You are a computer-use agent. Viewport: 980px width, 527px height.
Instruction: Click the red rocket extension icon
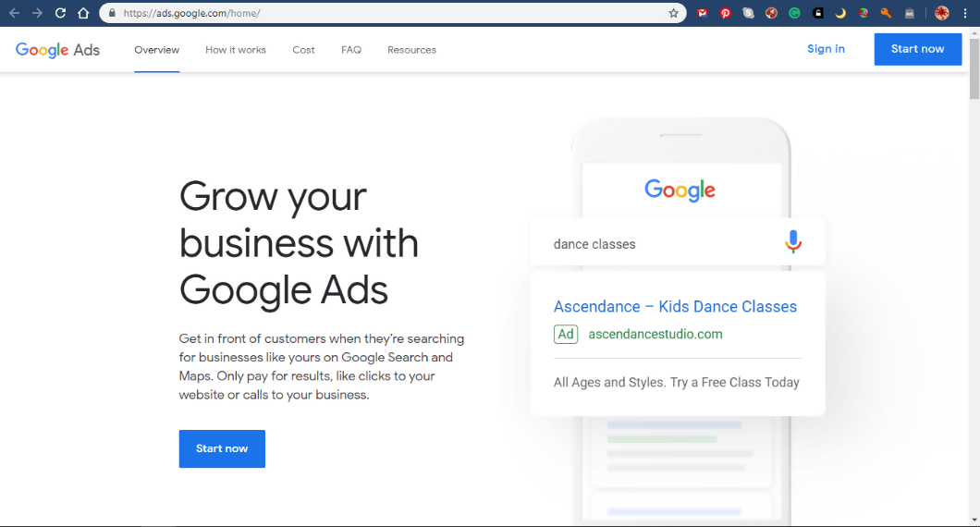(x=771, y=13)
